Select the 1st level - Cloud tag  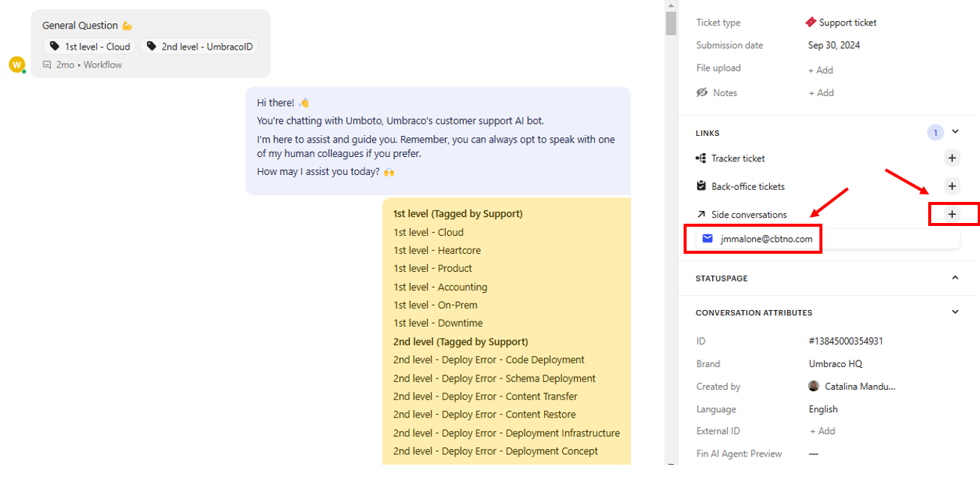89,47
